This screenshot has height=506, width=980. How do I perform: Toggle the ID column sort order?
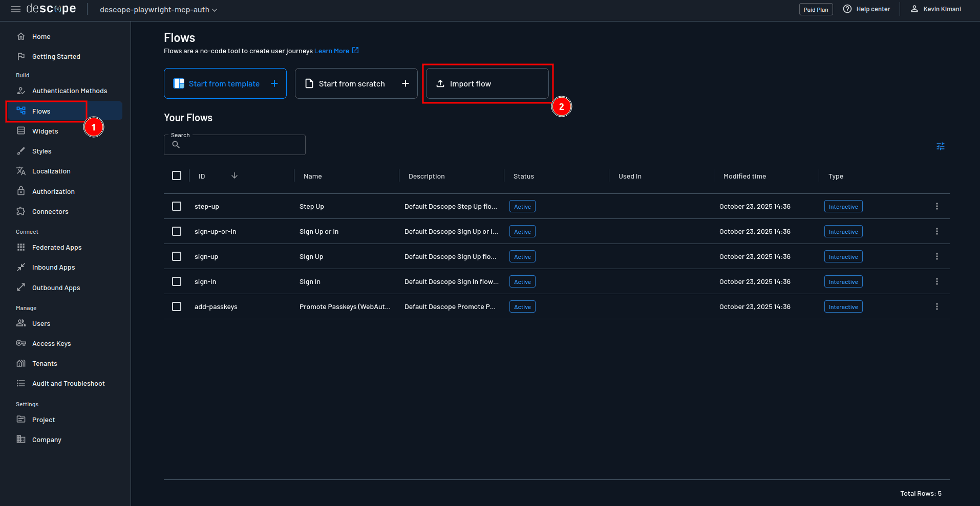coord(235,175)
